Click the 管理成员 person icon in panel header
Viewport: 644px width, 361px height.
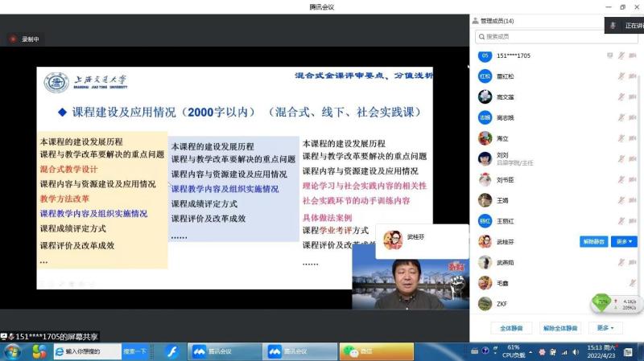[x=475, y=21]
